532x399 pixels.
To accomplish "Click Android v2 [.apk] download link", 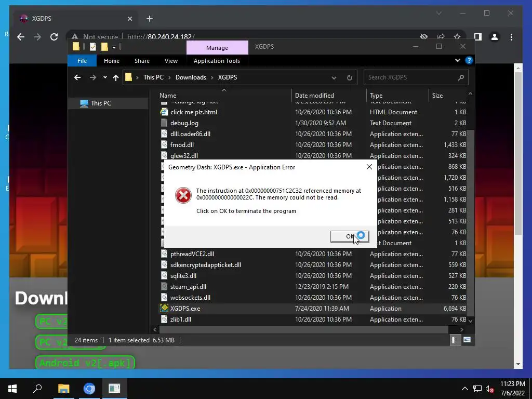I will click(85, 363).
